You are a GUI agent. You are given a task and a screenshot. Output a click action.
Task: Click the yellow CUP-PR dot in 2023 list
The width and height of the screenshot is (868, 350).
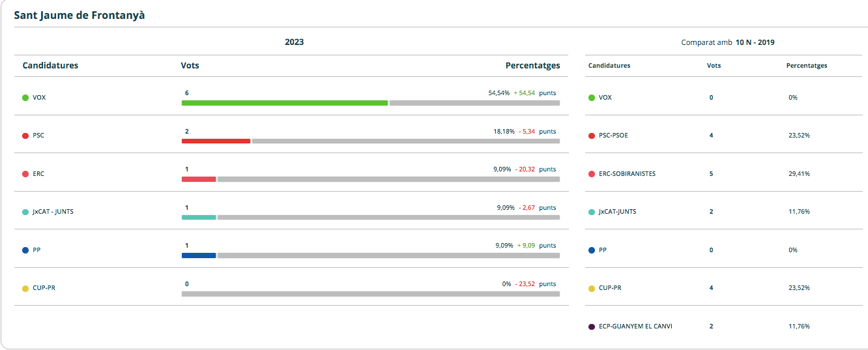point(25,288)
